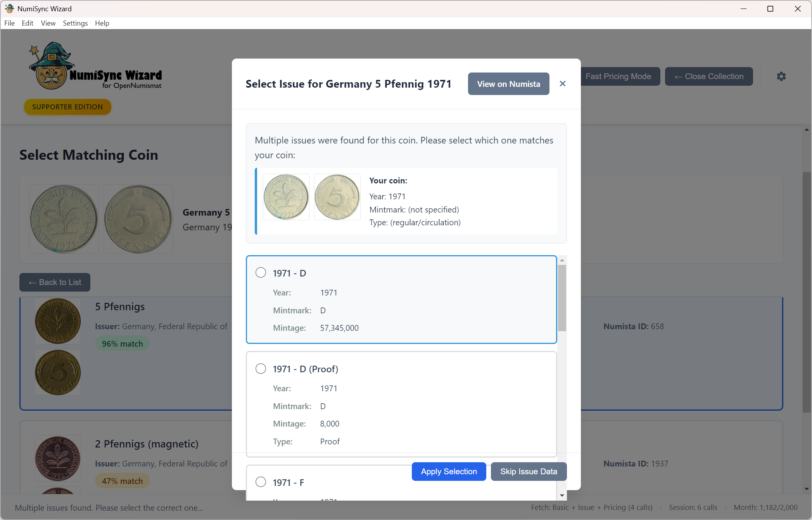This screenshot has width=812, height=520.
Task: Click the 1950 5 Pfennigs coin thumbnail
Action: pyautogui.click(x=57, y=321)
